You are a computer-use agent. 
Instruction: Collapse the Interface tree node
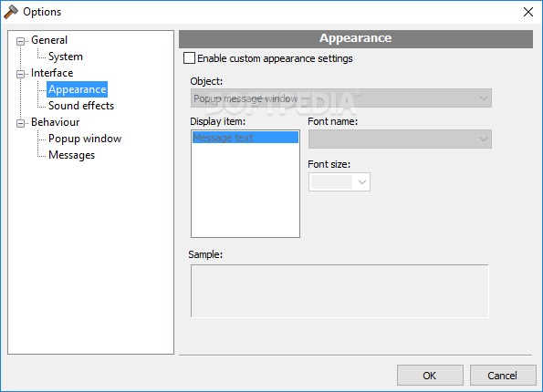[20, 74]
